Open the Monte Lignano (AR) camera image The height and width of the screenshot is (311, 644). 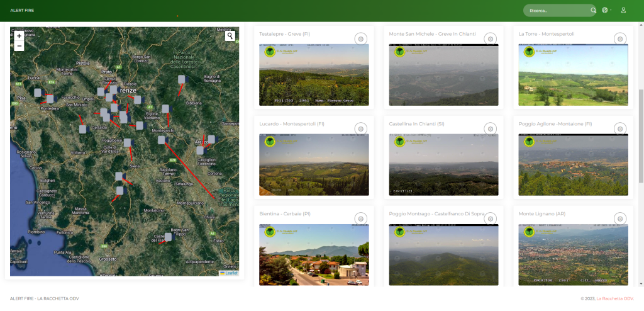[574, 254]
